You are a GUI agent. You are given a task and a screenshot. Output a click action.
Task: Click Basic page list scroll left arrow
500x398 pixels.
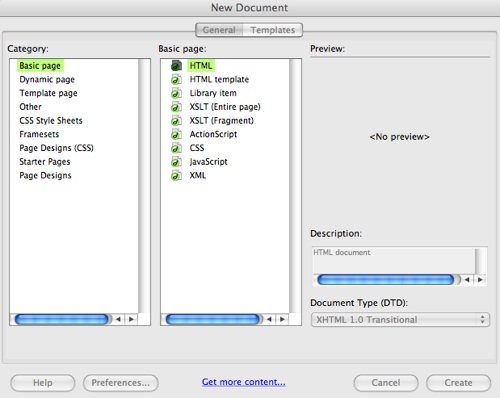(x=269, y=319)
